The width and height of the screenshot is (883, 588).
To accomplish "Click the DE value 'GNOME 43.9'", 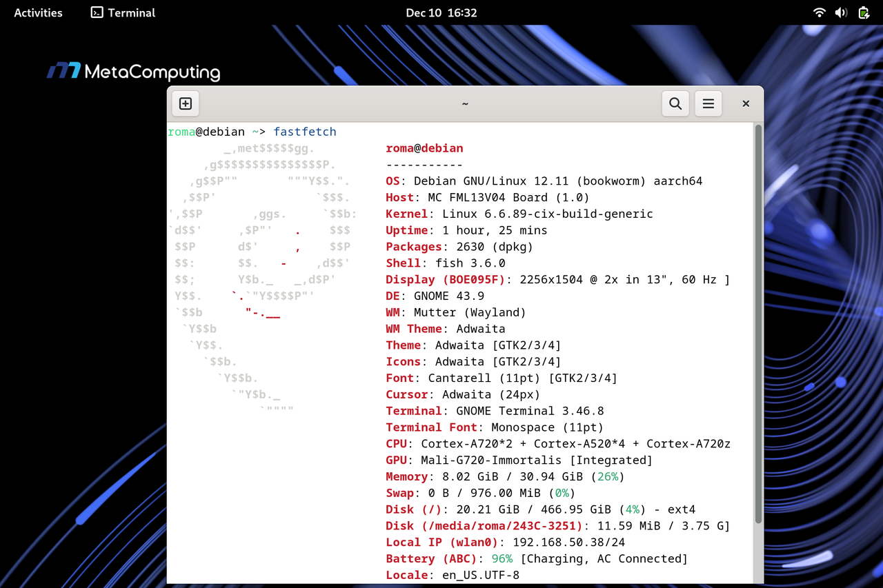I will 449,296.
